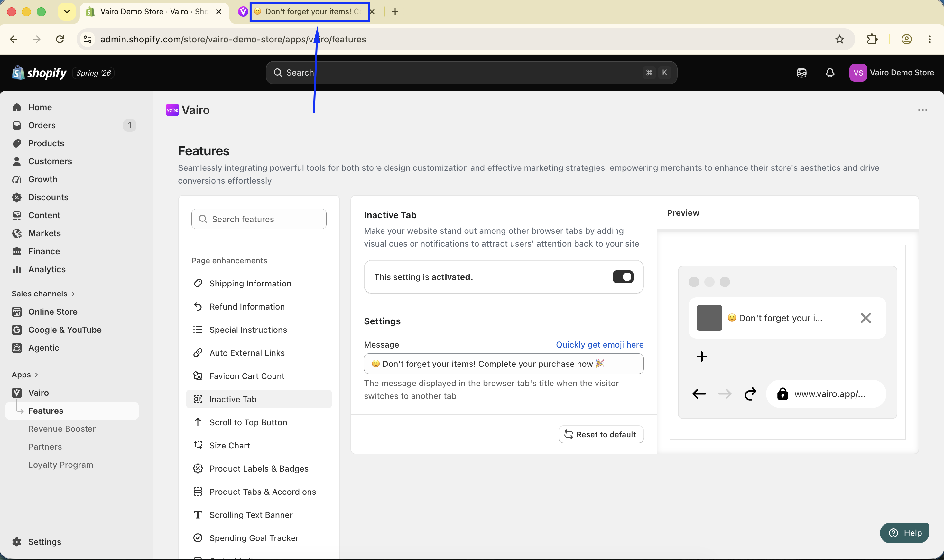Focus the Search features field
The height and width of the screenshot is (560, 944).
click(x=259, y=219)
